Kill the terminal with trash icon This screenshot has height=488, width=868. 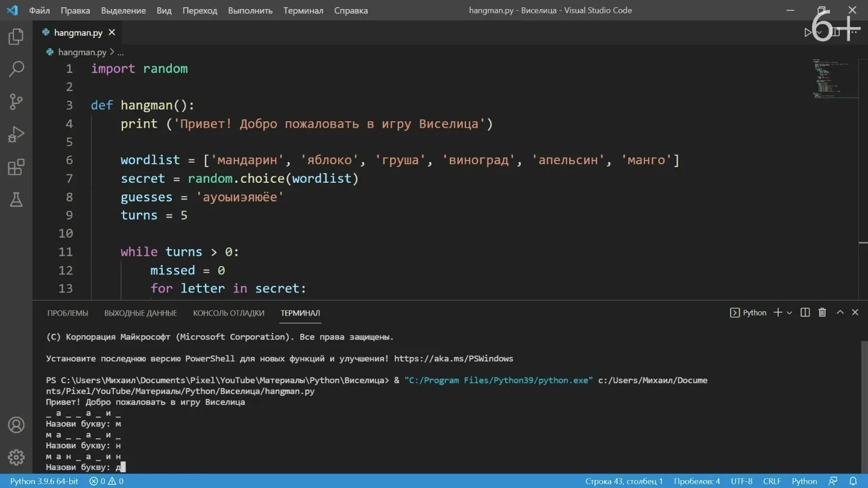click(822, 312)
